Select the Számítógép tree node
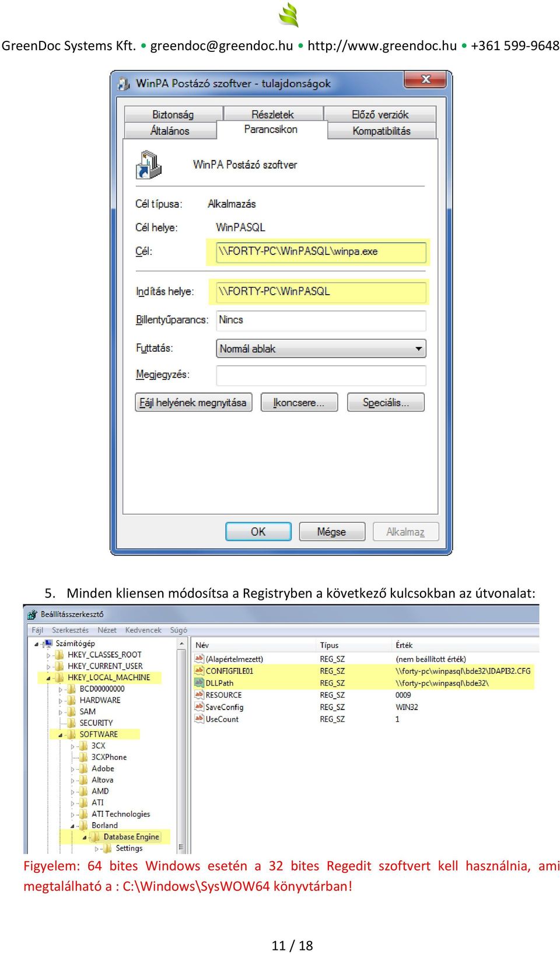The width and height of the screenshot is (560, 954). coord(75,644)
